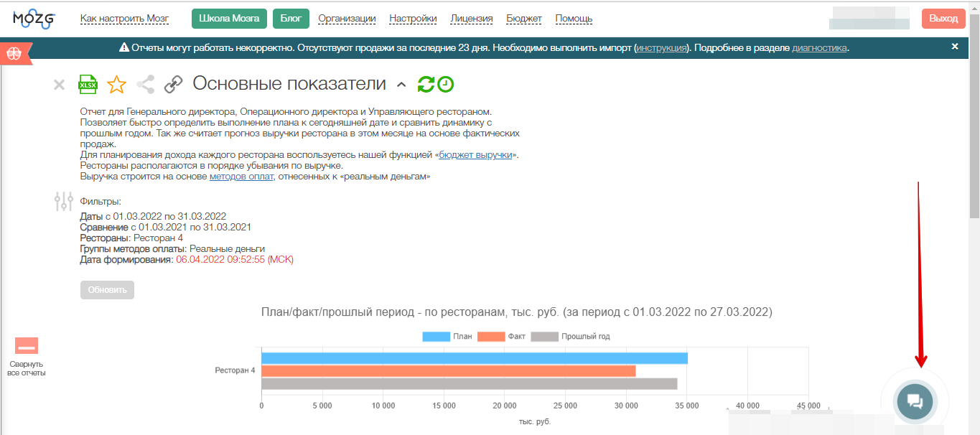The height and width of the screenshot is (435, 980).
Task: Mark report as favorite with star icon
Action: click(x=116, y=85)
